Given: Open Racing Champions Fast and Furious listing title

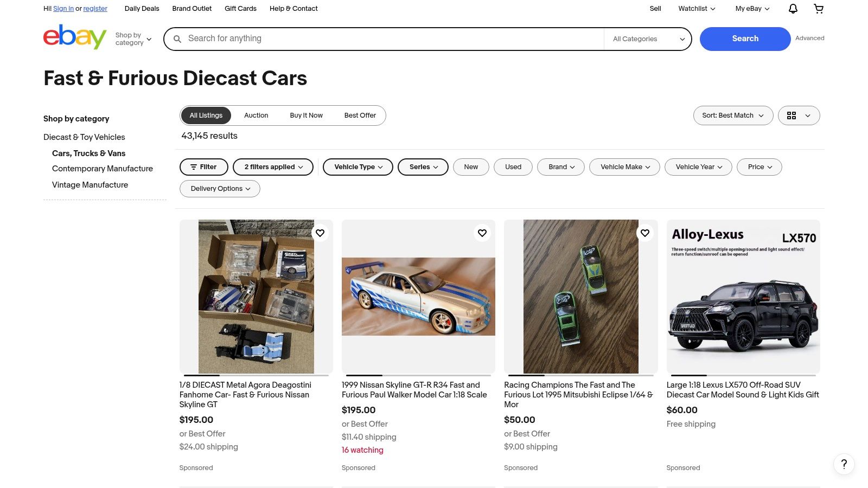Looking at the screenshot, I should [578, 395].
